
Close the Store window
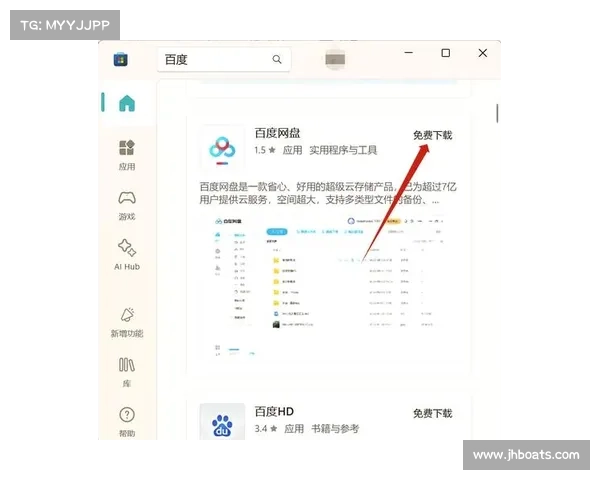(x=483, y=53)
